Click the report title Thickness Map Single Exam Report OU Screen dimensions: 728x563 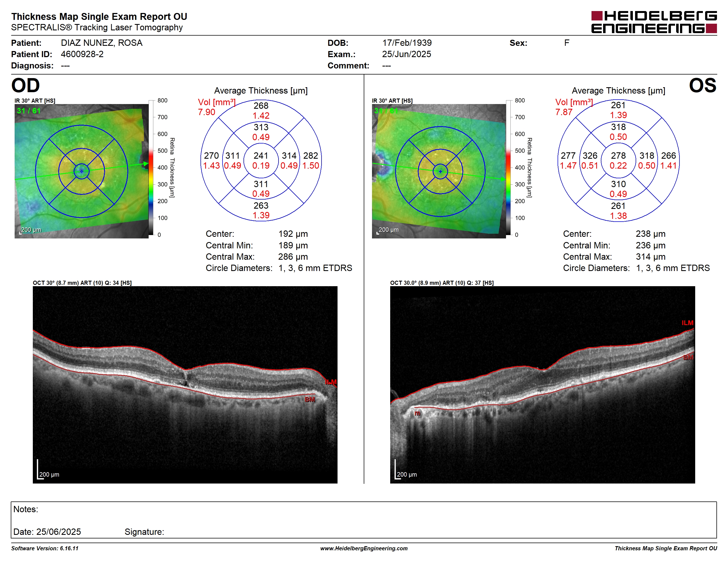(x=99, y=16)
